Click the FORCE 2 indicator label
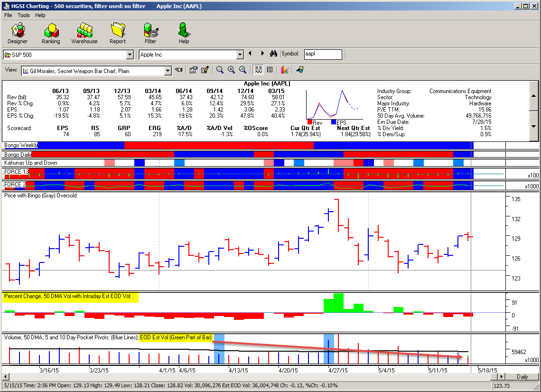This screenshot has height=392, width=541. pos(15,185)
